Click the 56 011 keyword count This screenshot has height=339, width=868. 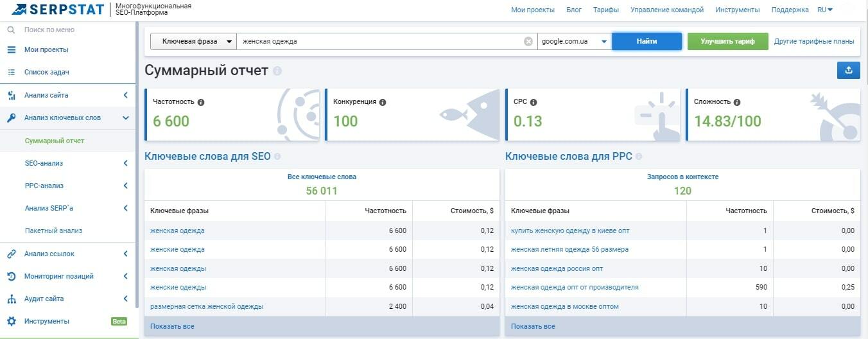pyautogui.click(x=322, y=191)
